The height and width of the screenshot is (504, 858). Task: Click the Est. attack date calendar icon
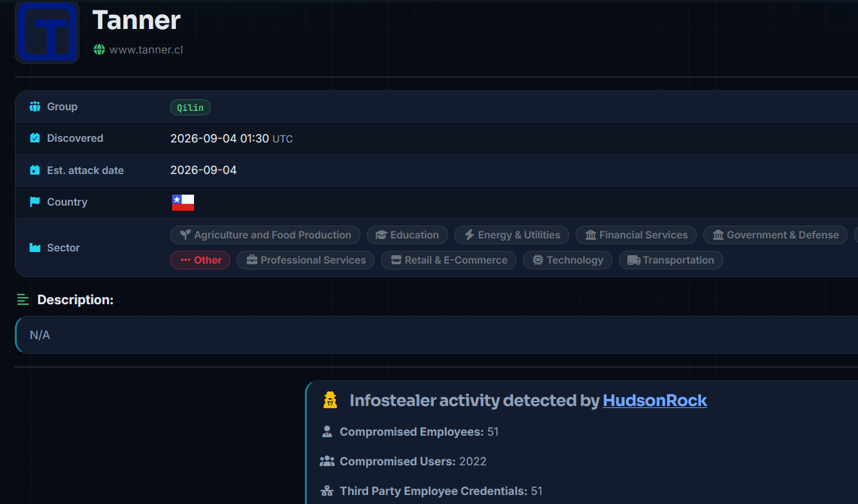click(x=35, y=170)
